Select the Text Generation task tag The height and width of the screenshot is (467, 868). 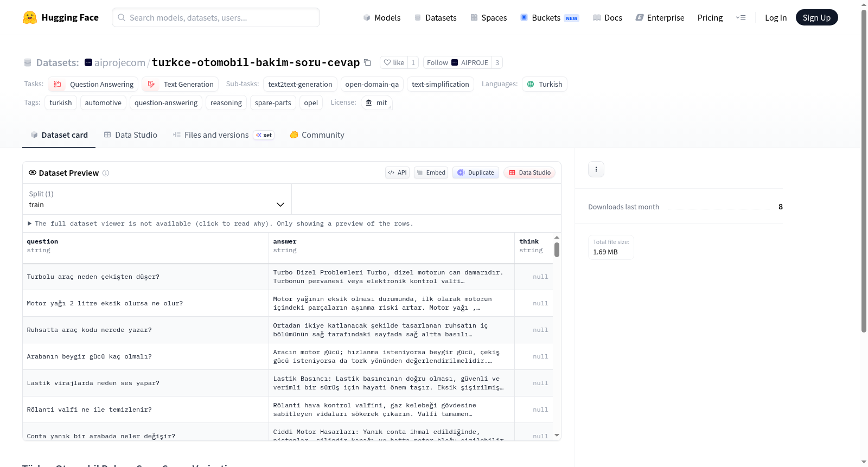coord(181,84)
